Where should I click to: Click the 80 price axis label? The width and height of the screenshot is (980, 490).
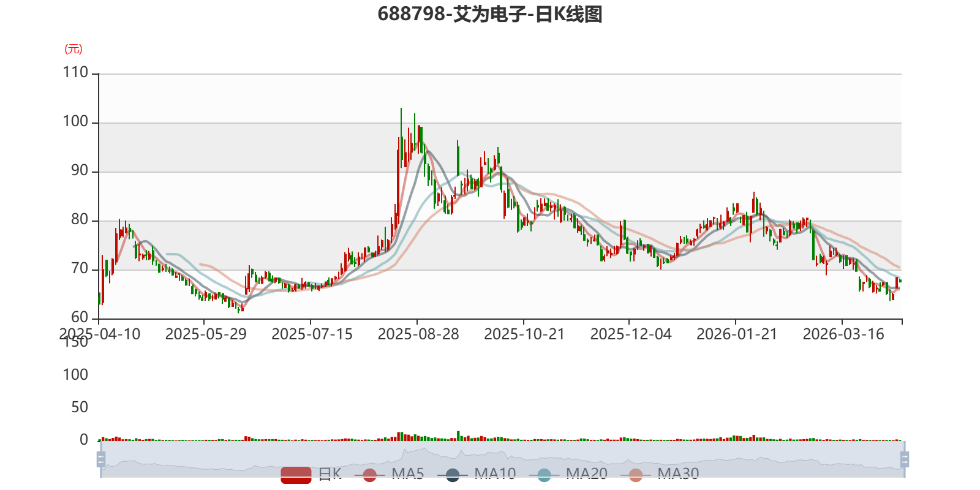pos(80,219)
